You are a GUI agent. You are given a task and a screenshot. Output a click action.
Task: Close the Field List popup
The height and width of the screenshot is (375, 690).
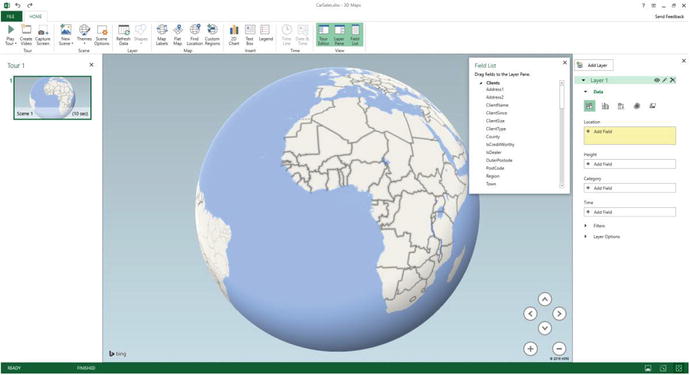[565, 63]
